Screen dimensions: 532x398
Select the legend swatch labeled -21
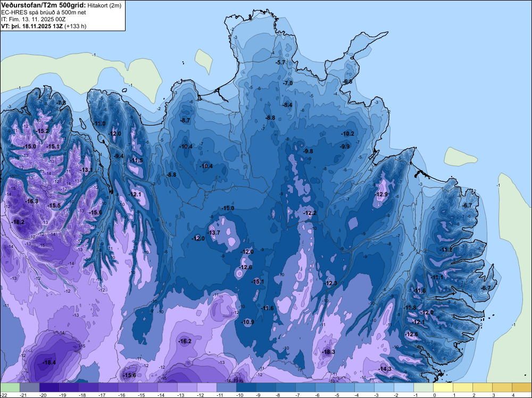29,387
